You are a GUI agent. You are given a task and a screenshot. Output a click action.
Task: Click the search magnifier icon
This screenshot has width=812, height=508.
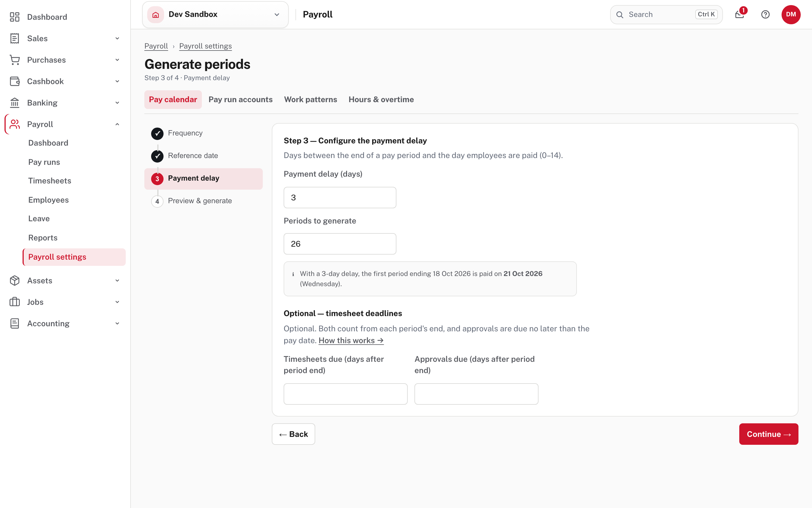[620, 14]
